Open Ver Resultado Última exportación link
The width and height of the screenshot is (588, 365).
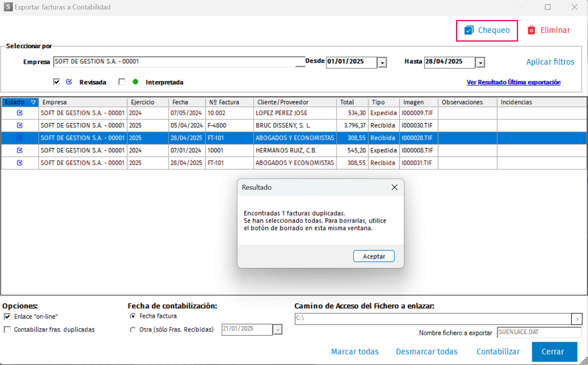pyautogui.click(x=514, y=82)
